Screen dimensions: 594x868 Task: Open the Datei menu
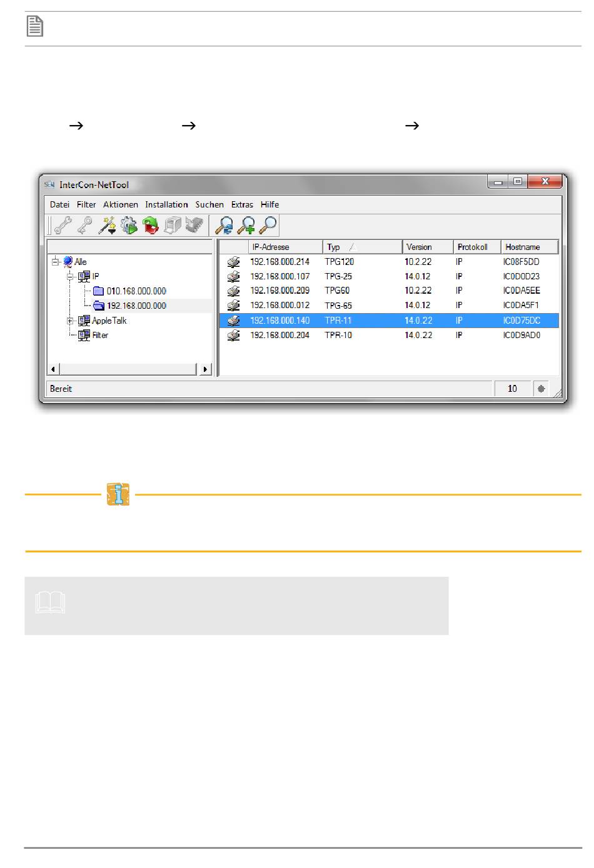(x=59, y=204)
